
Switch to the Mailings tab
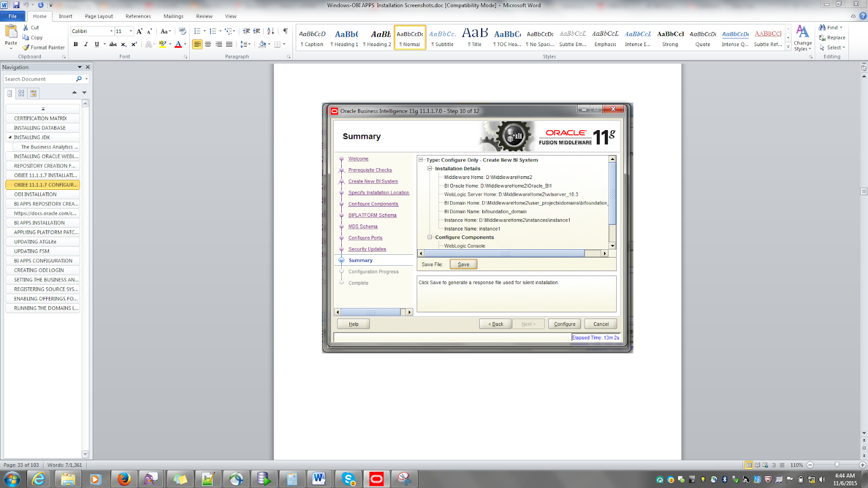tap(174, 16)
